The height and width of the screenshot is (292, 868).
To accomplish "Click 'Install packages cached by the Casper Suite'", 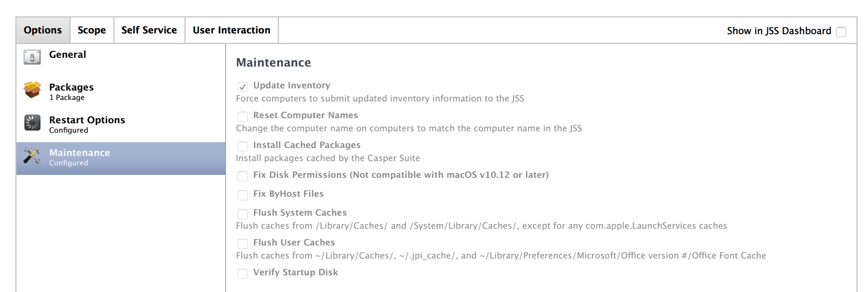I will (x=328, y=158).
